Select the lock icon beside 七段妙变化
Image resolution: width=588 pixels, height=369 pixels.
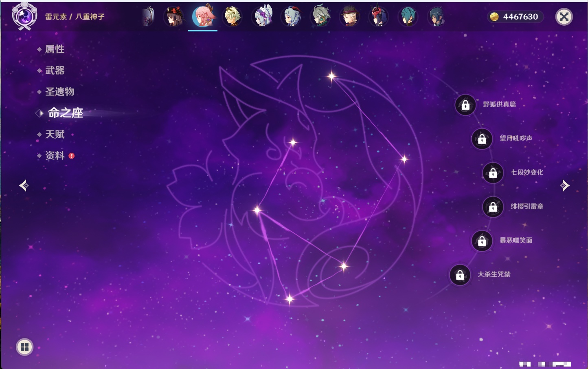point(493,173)
